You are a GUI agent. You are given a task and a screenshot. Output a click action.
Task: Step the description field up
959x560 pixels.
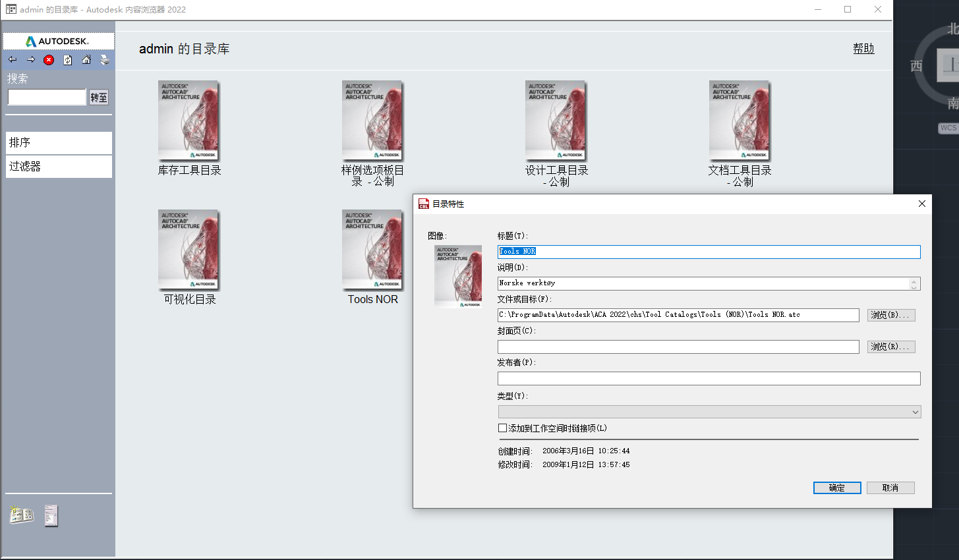[x=914, y=281]
